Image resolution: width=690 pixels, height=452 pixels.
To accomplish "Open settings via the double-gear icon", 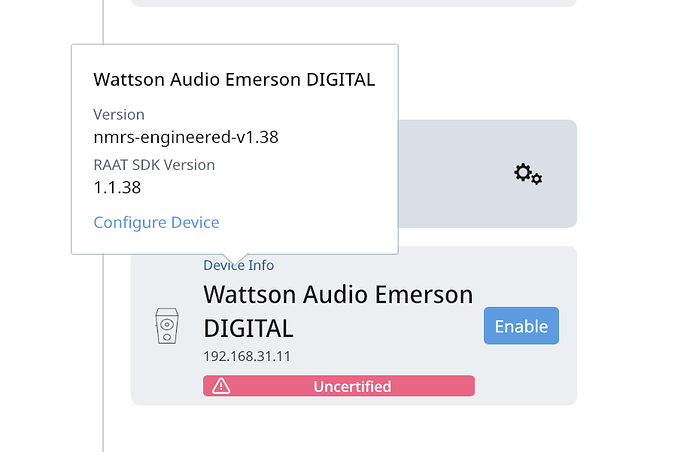I will [x=528, y=174].
